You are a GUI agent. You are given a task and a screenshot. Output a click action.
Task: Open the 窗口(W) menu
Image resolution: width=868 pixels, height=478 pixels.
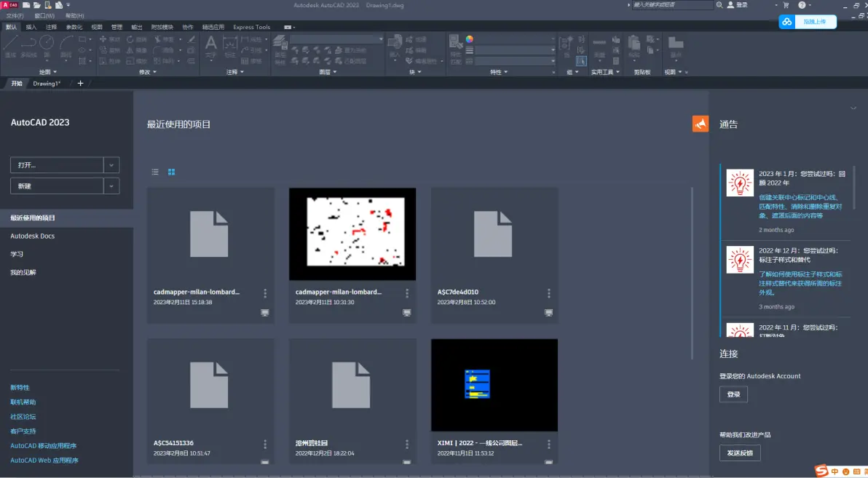tap(44, 16)
